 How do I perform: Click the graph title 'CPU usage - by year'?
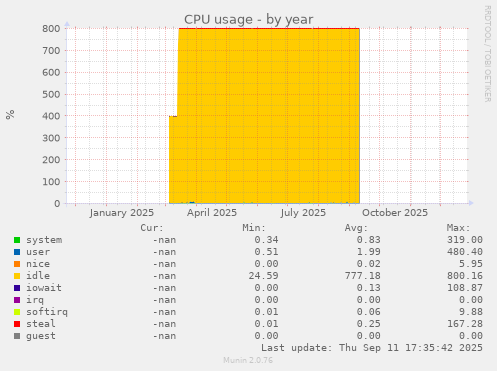coord(248,19)
